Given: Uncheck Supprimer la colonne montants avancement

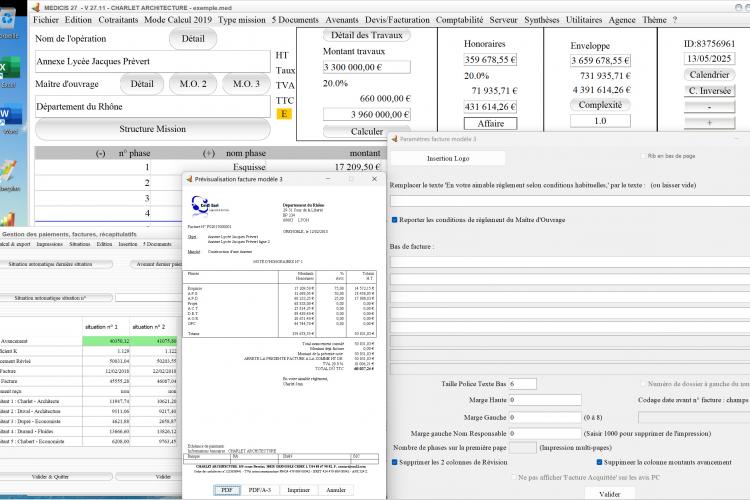Looking at the screenshot, I should (x=599, y=462).
